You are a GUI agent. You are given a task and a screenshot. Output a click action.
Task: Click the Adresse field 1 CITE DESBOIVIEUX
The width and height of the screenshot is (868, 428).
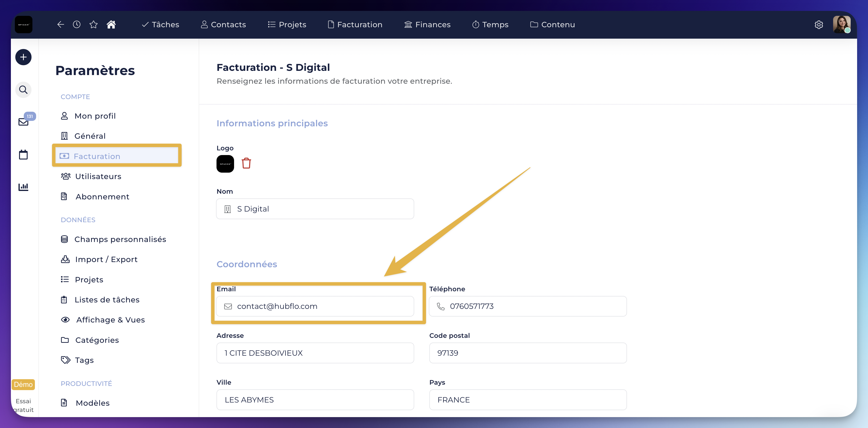315,353
